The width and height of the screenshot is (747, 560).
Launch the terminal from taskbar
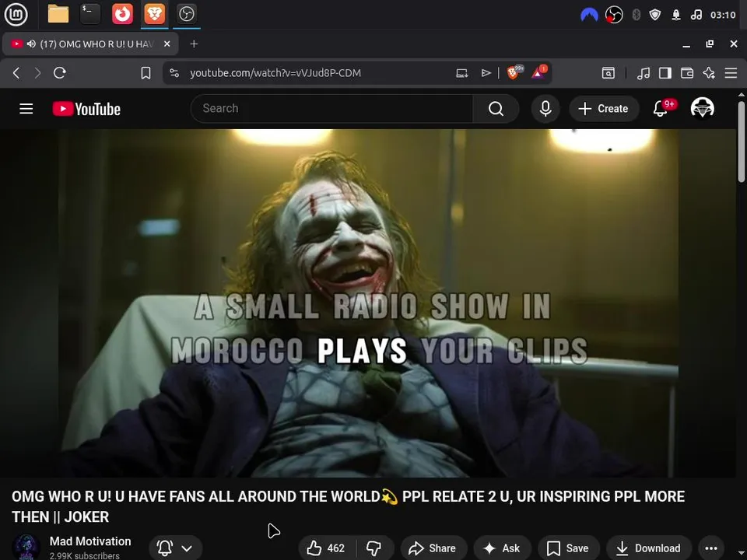90,14
